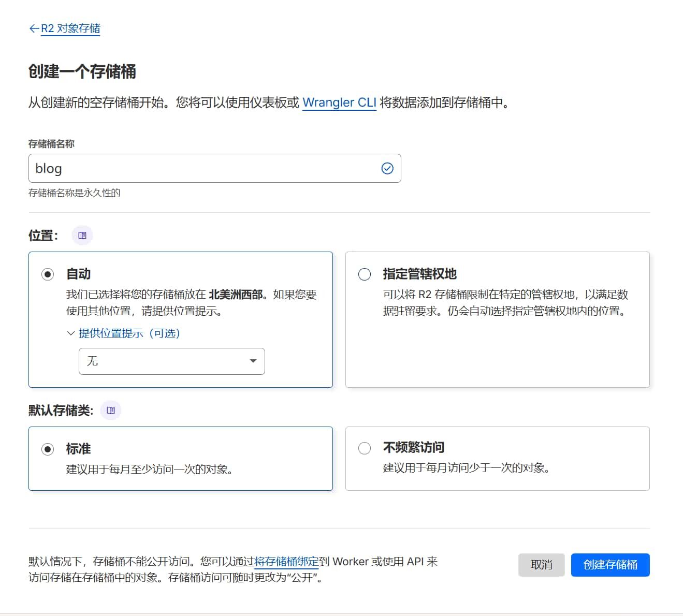The image size is (683, 616).
Task: Open the 无 location hint dropdown
Action: pos(171,361)
